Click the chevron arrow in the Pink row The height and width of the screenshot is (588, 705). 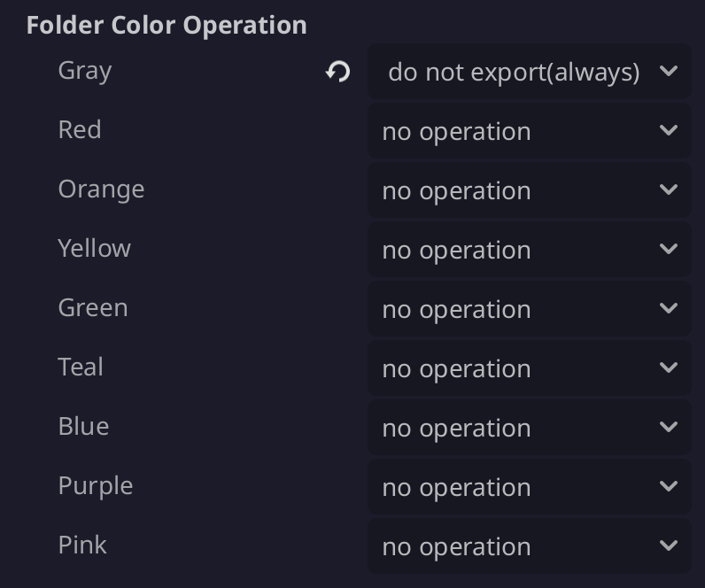pyautogui.click(x=669, y=546)
